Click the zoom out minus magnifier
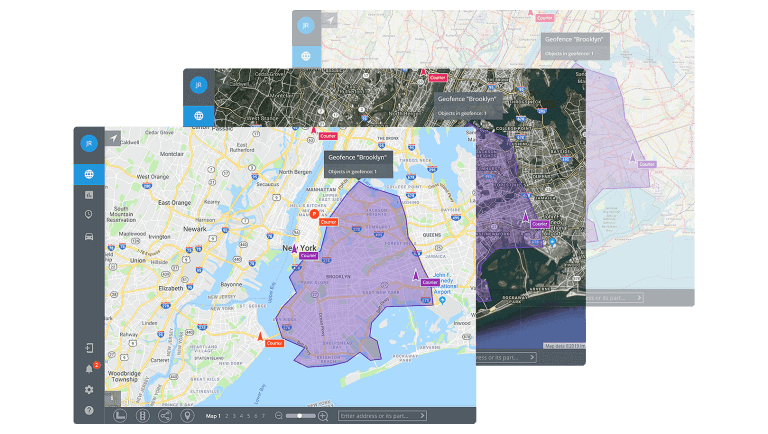The height and width of the screenshot is (434, 768). click(x=279, y=415)
